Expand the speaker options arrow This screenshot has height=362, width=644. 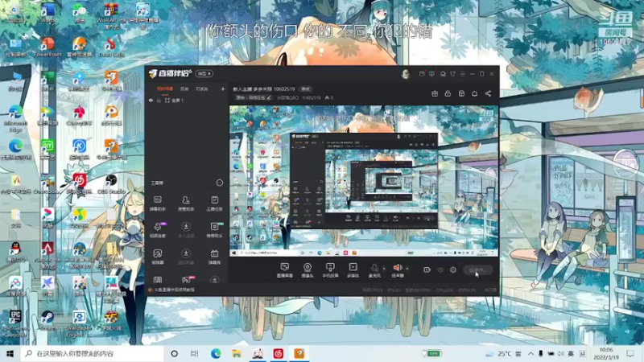tap(407, 269)
